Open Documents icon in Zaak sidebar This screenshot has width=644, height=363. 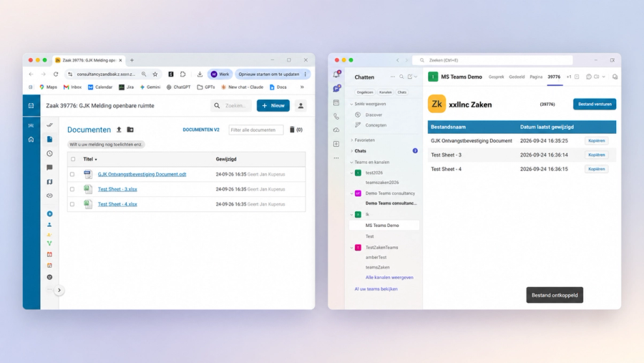tap(49, 140)
